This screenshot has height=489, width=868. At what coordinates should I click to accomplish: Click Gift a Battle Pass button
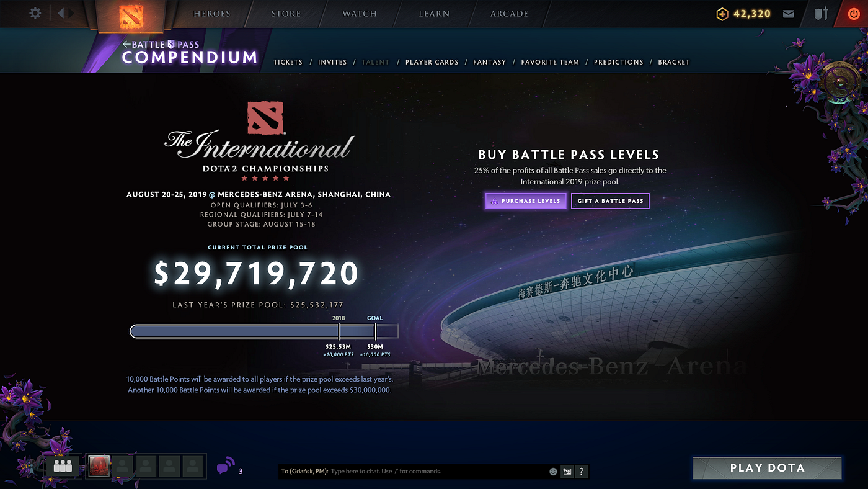[x=610, y=201]
